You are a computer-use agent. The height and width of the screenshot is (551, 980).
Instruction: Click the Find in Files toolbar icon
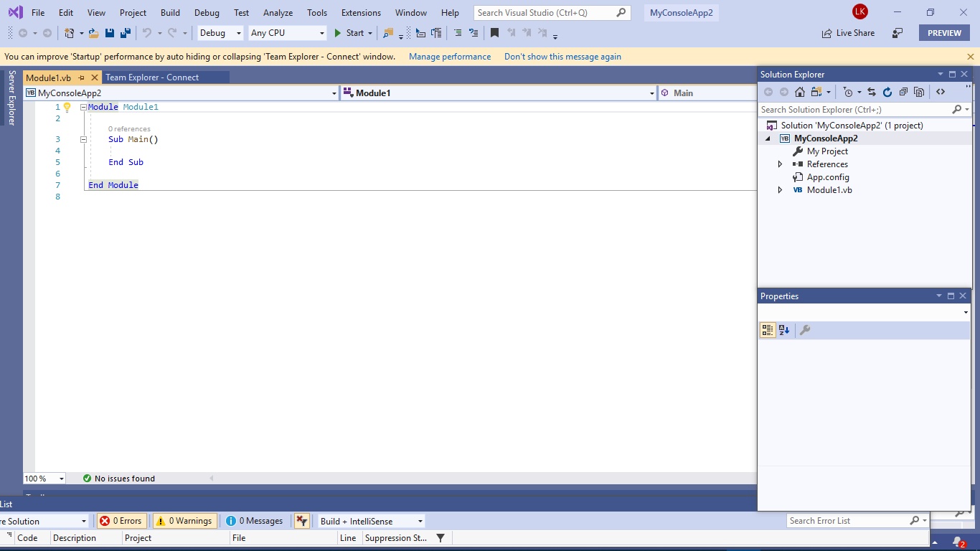(x=388, y=33)
